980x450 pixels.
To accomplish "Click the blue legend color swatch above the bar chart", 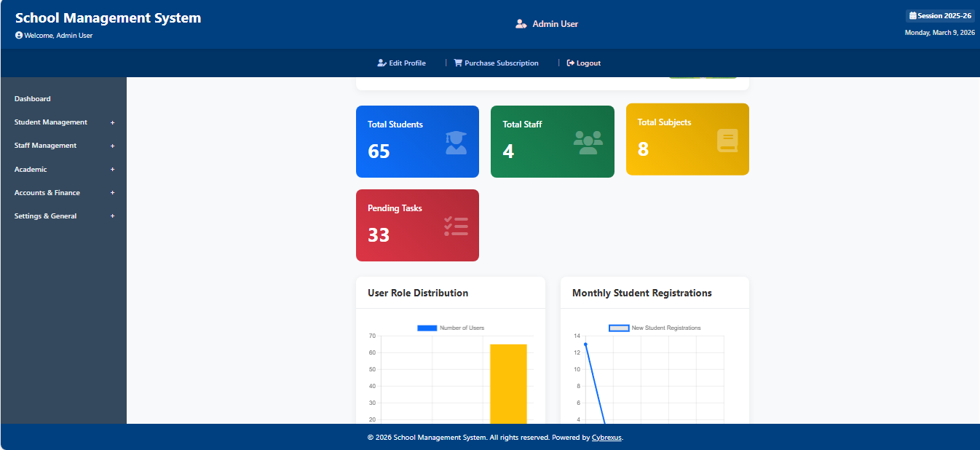I will click(427, 327).
